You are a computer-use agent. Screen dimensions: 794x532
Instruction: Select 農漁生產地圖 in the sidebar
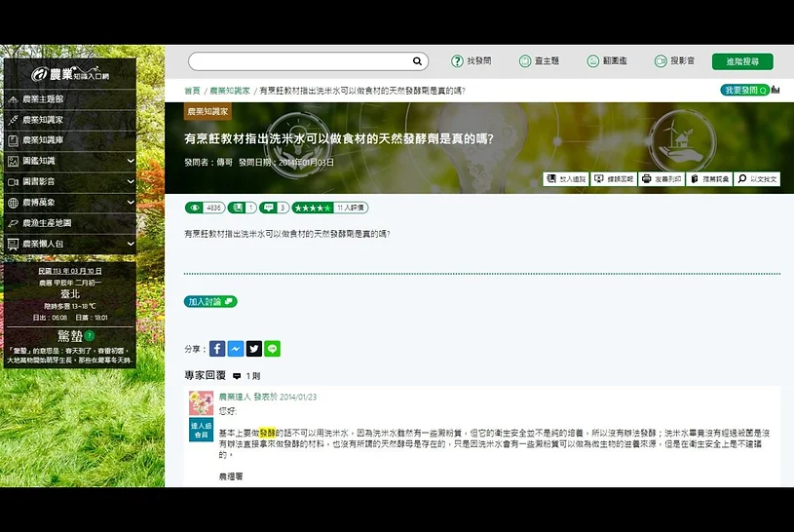click(47, 223)
